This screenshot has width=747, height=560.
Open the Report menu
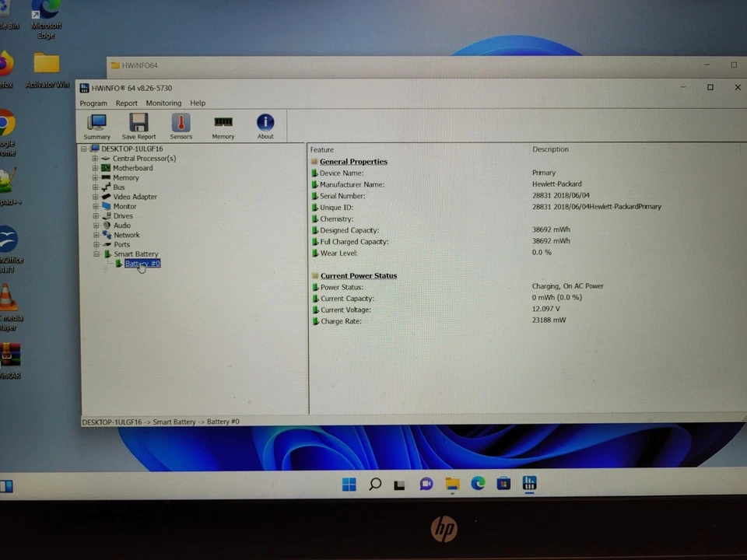[126, 103]
